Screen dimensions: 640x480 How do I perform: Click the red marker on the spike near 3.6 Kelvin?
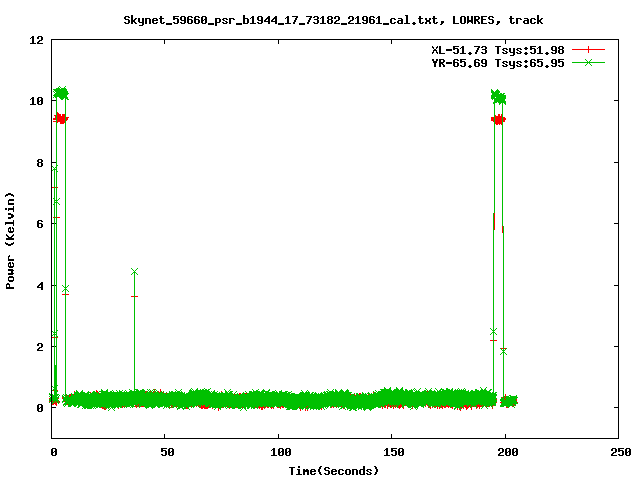[x=134, y=296]
